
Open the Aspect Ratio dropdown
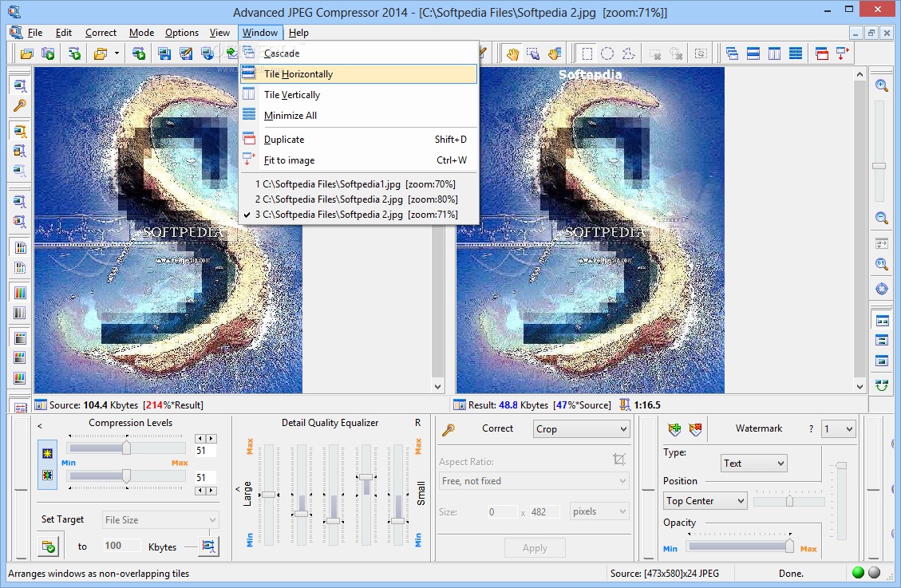pyautogui.click(x=534, y=481)
